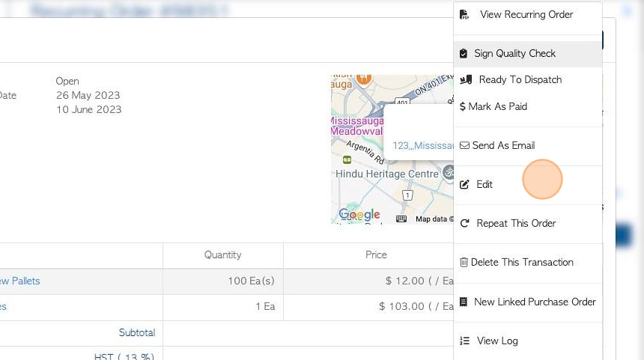Click the Google logo on map
This screenshot has width=644, height=360.
(359, 215)
